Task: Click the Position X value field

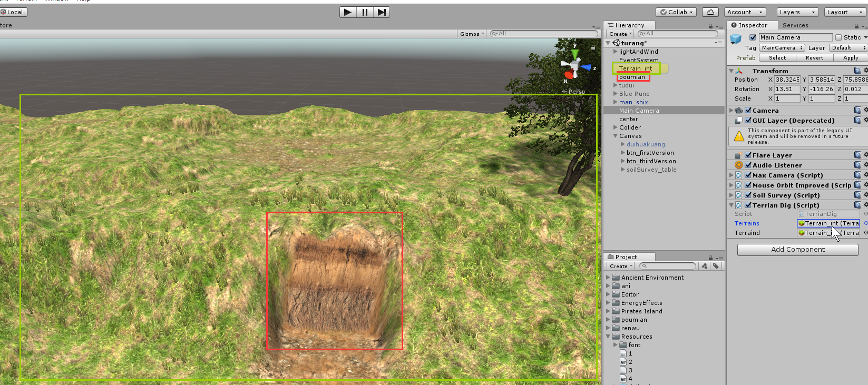Action: click(x=787, y=80)
